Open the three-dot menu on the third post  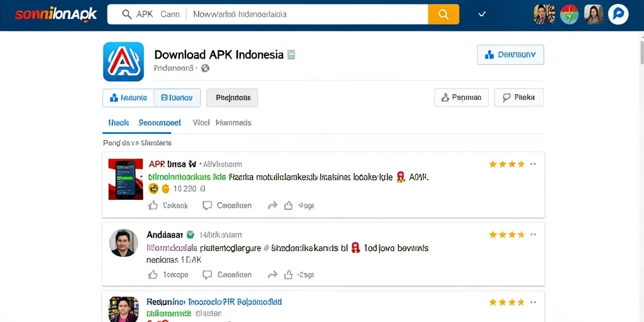click(x=533, y=303)
